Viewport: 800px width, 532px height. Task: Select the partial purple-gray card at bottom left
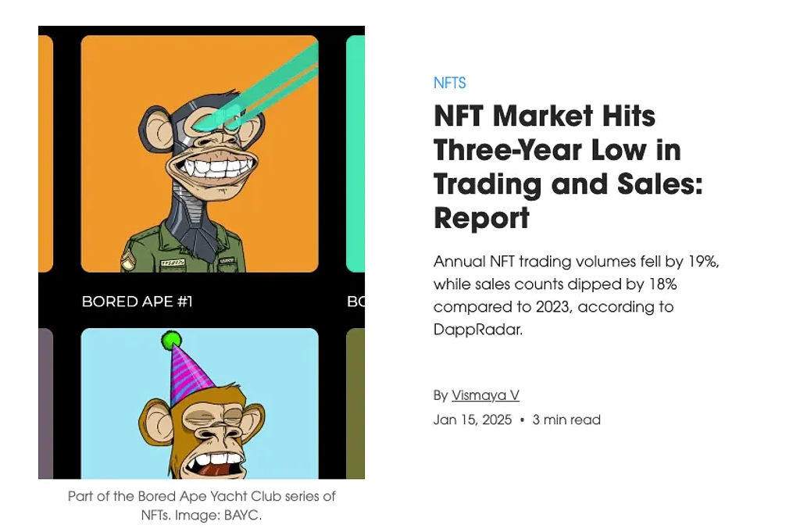click(45, 402)
